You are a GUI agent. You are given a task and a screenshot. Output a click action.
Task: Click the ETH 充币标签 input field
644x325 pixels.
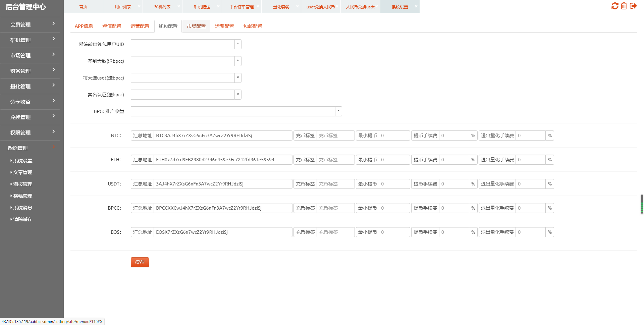pyautogui.click(x=335, y=160)
